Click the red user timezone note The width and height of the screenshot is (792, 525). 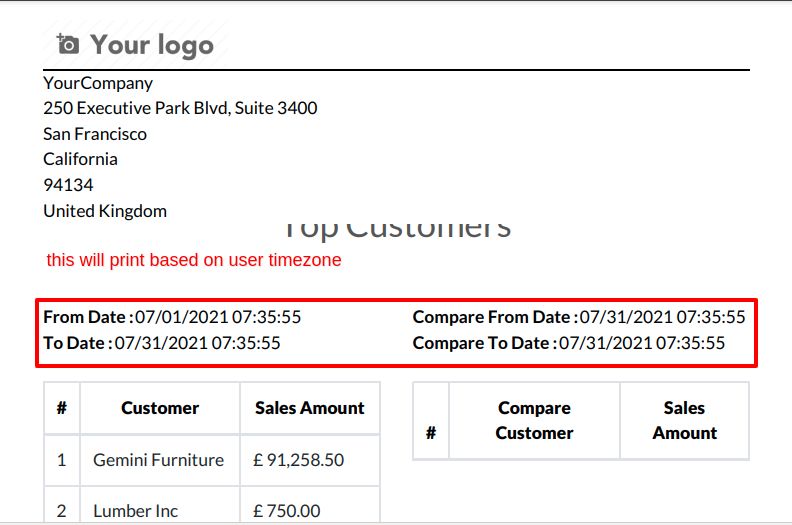tap(194, 260)
